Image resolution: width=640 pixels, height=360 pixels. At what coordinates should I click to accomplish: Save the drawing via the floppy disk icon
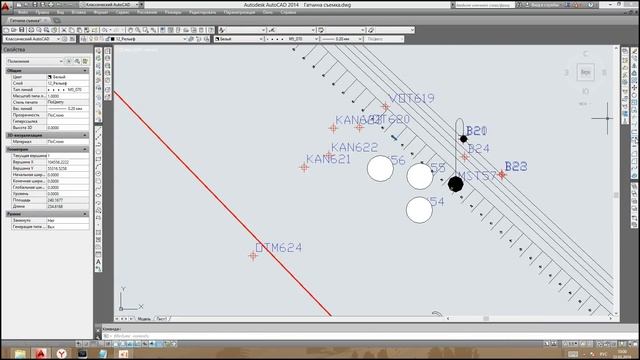click(x=22, y=30)
